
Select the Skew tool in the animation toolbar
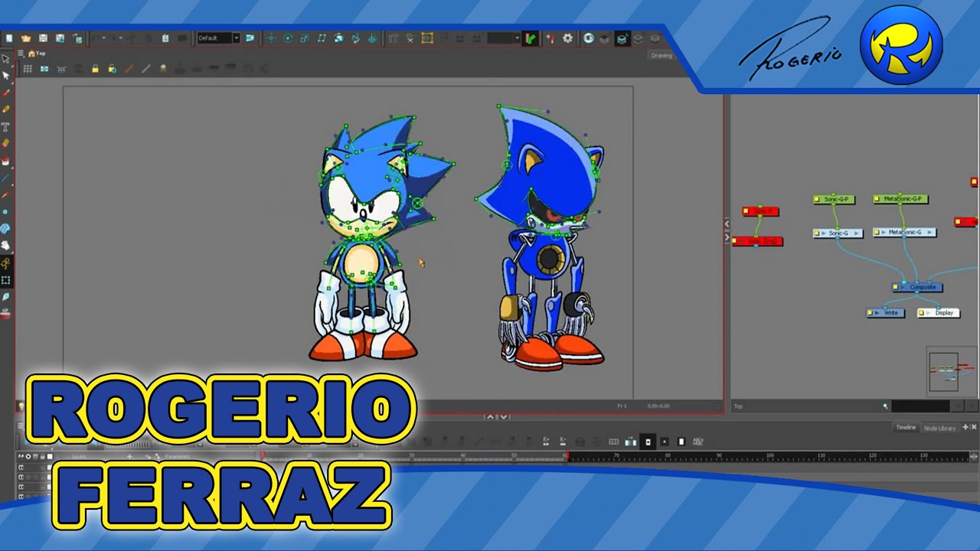coord(322,37)
